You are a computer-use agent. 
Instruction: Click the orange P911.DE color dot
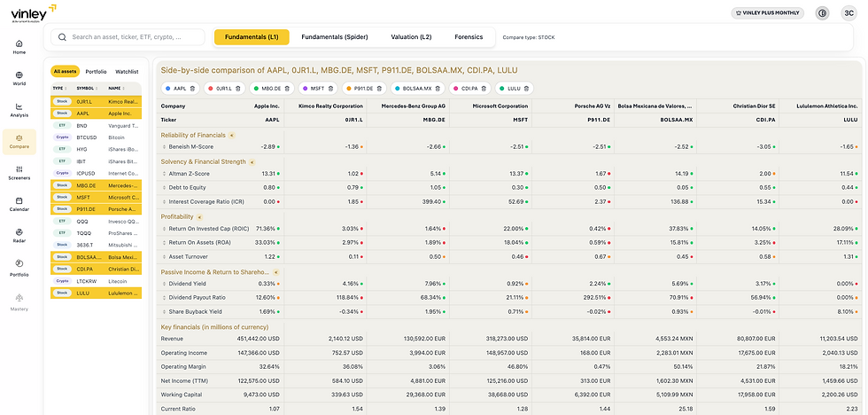pos(348,88)
